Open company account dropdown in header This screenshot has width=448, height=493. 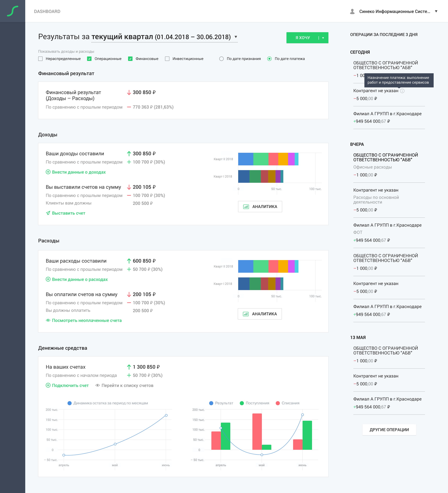point(436,12)
